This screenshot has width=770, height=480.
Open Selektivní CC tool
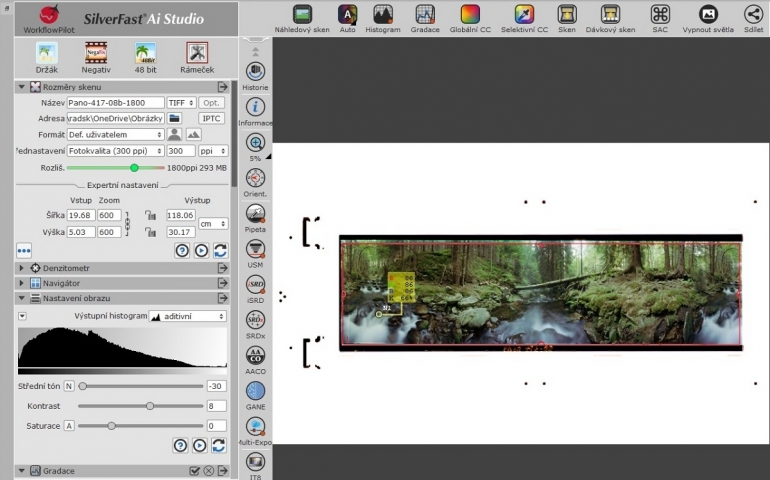(524, 15)
